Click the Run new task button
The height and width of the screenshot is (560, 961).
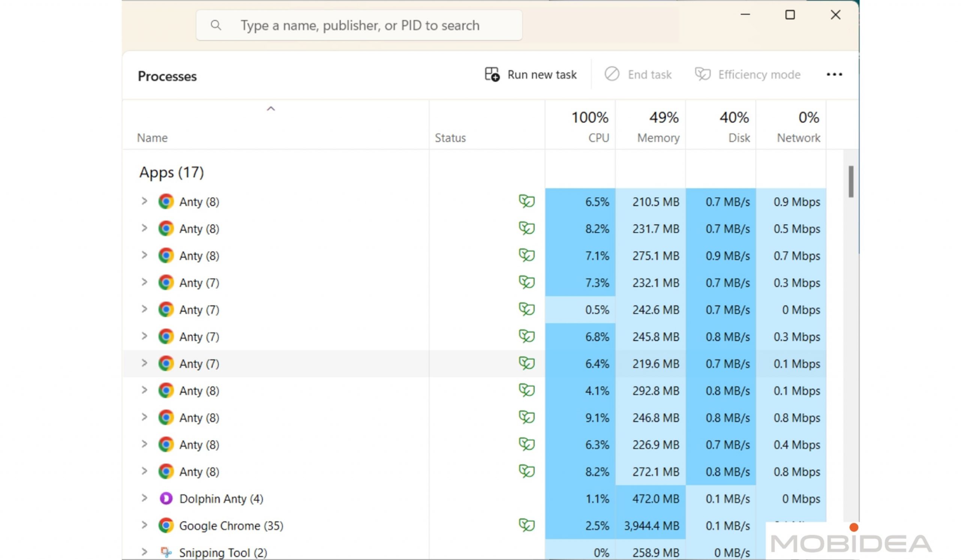coord(530,75)
